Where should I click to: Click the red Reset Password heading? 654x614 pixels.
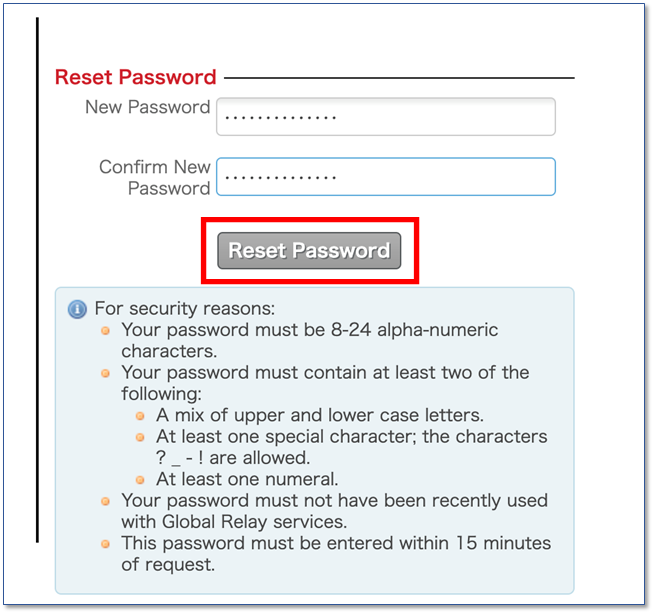click(136, 77)
